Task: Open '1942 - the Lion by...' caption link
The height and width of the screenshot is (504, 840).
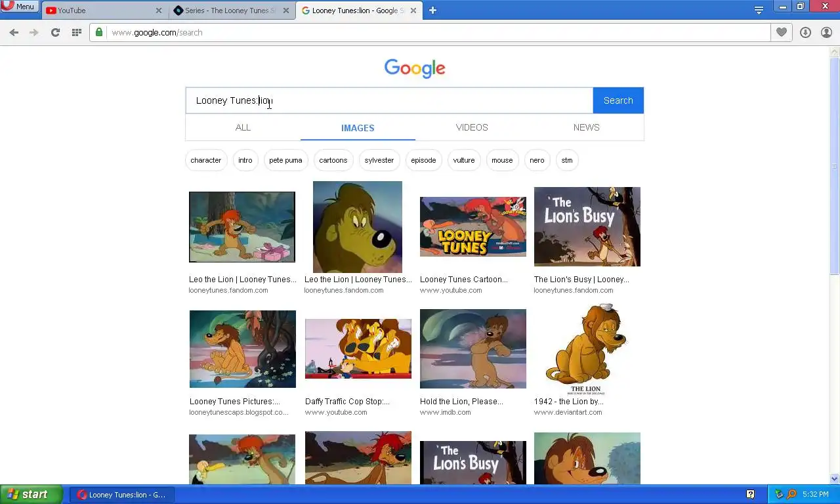Action: (x=569, y=402)
